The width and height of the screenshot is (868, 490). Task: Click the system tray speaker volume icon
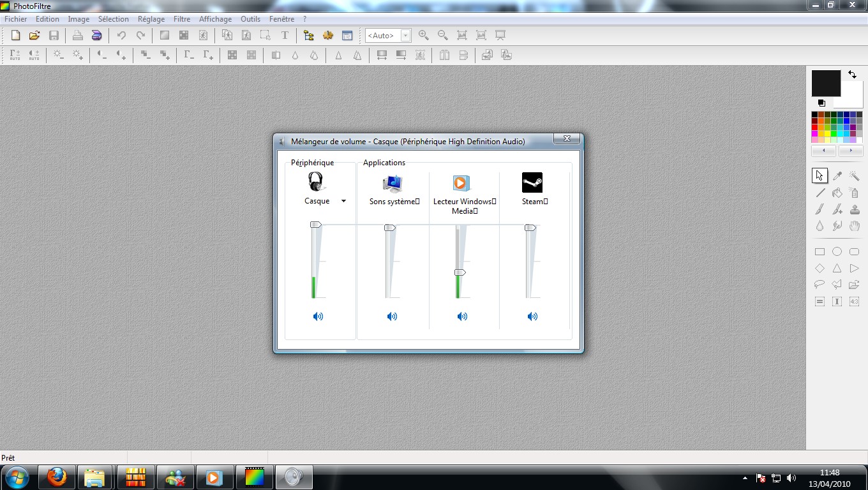point(791,477)
